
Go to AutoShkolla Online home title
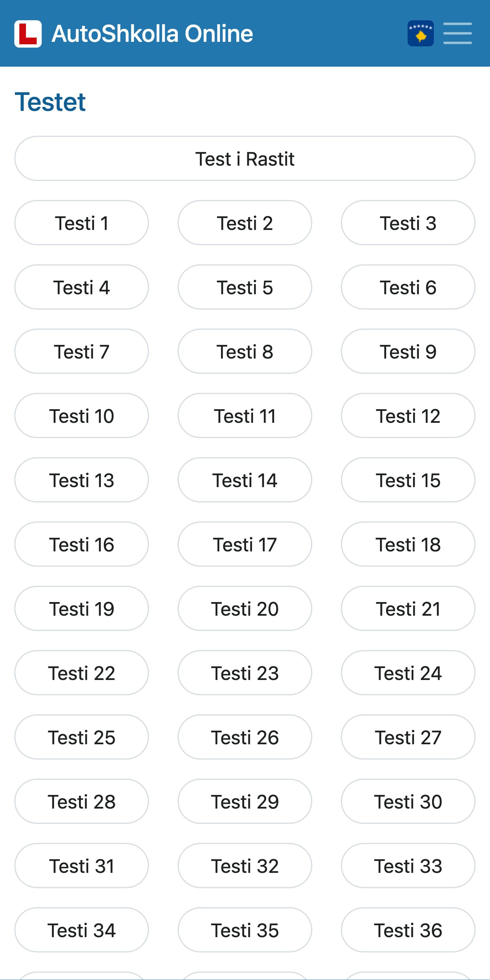tap(152, 33)
